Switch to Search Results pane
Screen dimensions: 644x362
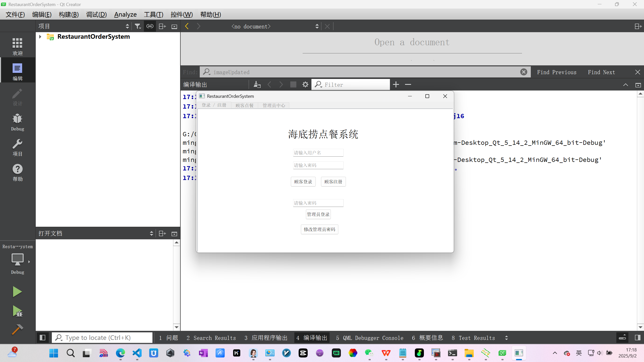[x=211, y=338]
